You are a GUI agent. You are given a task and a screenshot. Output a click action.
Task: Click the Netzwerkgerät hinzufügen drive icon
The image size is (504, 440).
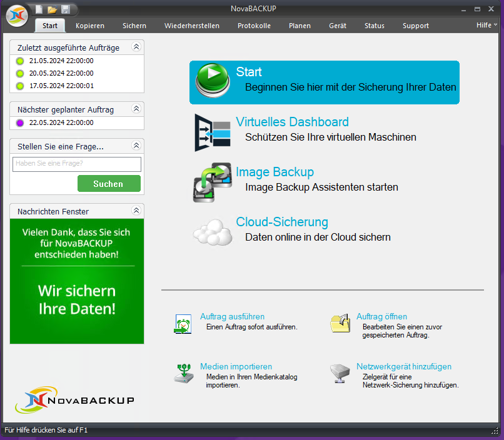click(x=340, y=373)
